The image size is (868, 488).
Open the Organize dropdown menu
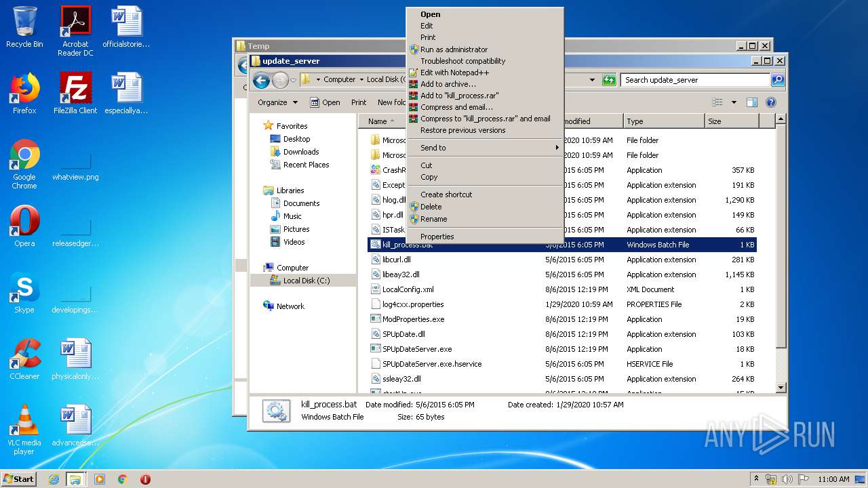pyautogui.click(x=277, y=102)
